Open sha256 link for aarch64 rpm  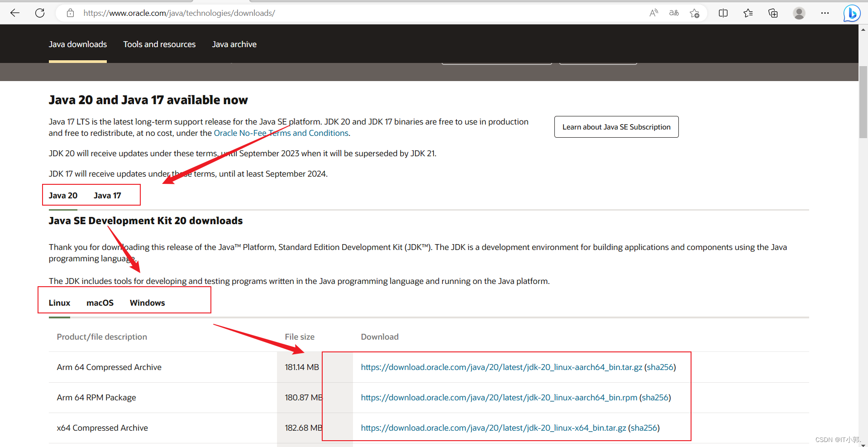pos(655,398)
